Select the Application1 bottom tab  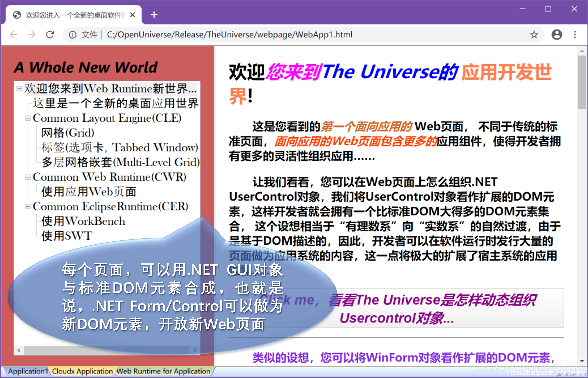point(28,371)
